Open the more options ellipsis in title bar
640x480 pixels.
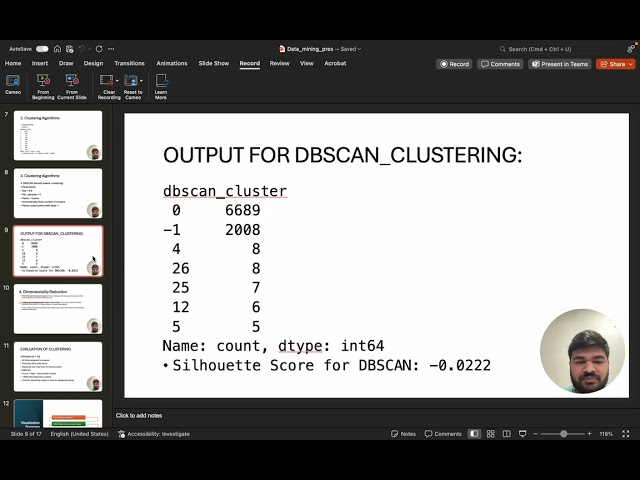pyautogui.click(x=111, y=49)
